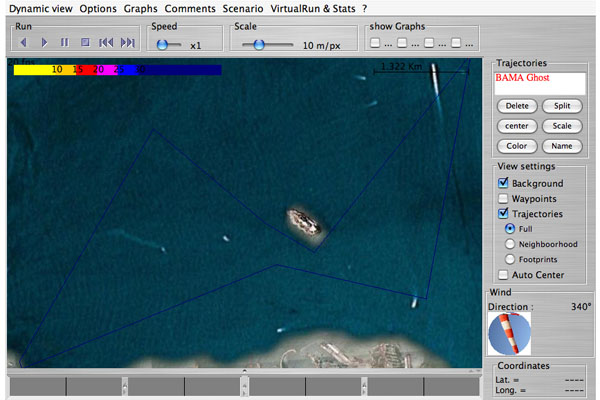Open the Scenario menu
The width and height of the screenshot is (600, 400).
click(x=243, y=8)
